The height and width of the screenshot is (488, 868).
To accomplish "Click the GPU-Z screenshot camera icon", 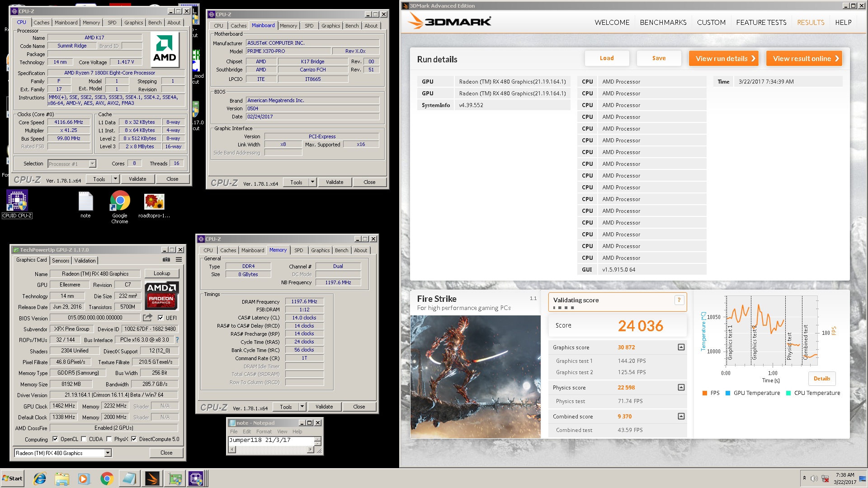I will pyautogui.click(x=166, y=260).
